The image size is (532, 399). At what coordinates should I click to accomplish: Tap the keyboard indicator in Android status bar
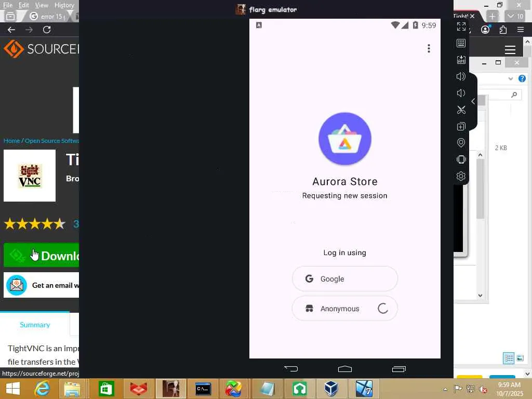pyautogui.click(x=259, y=25)
